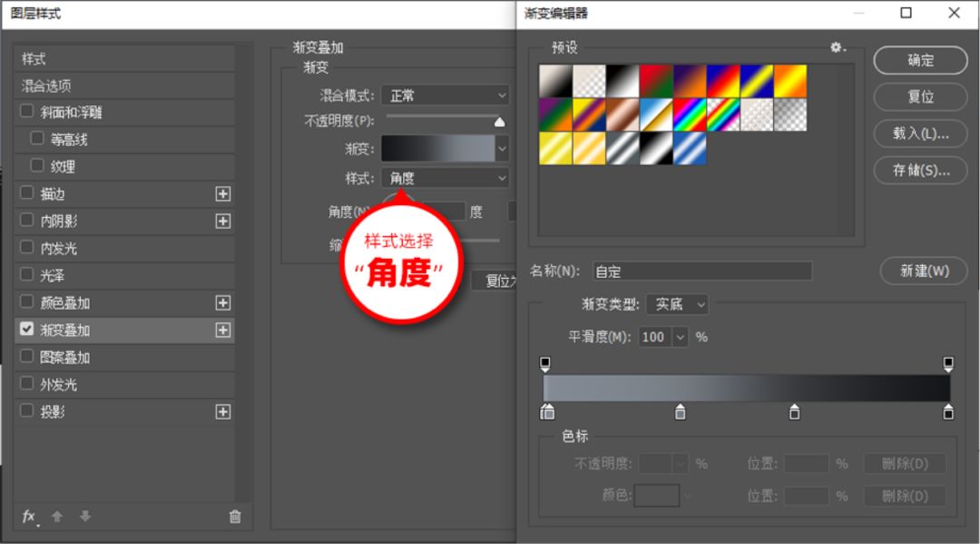Select 混合选项 in the styles list
This screenshot has height=544, width=980.
[47, 86]
